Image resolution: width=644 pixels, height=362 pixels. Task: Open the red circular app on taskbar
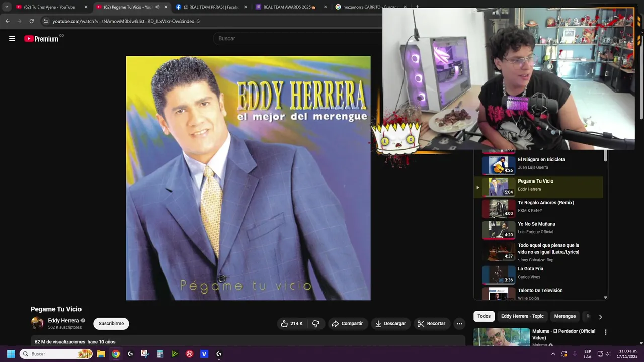point(190,354)
